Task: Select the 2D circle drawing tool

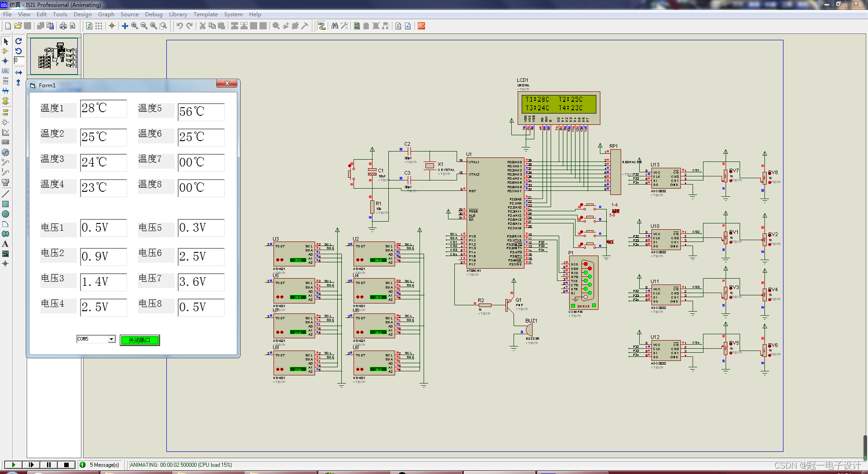Action: pos(5,214)
